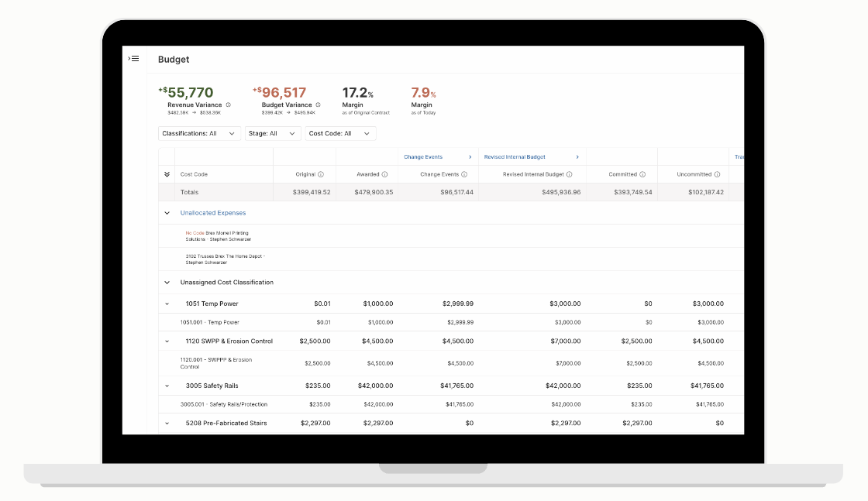This screenshot has width=868, height=501.
Task: Collapse the Unallocated Expenses section chevron
Action: [x=167, y=213]
